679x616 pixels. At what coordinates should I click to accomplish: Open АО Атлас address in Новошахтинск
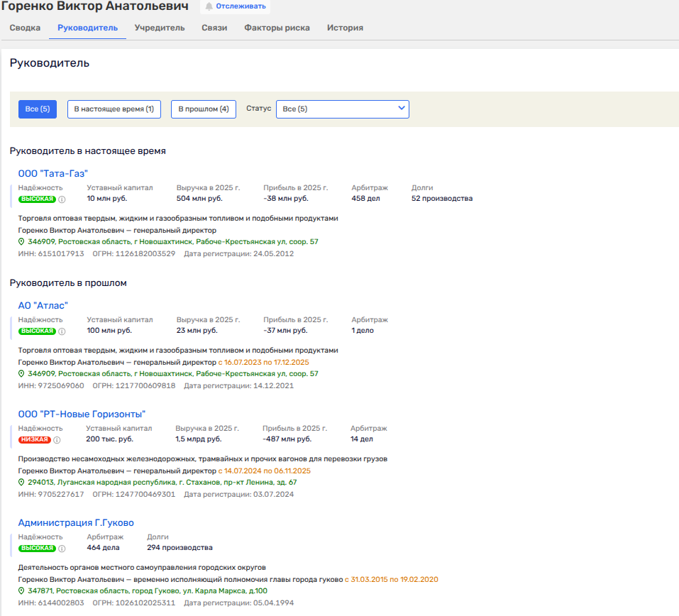click(x=172, y=374)
